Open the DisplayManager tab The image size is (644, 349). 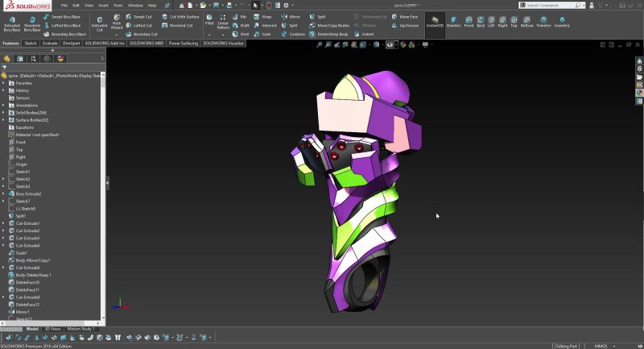[60, 59]
